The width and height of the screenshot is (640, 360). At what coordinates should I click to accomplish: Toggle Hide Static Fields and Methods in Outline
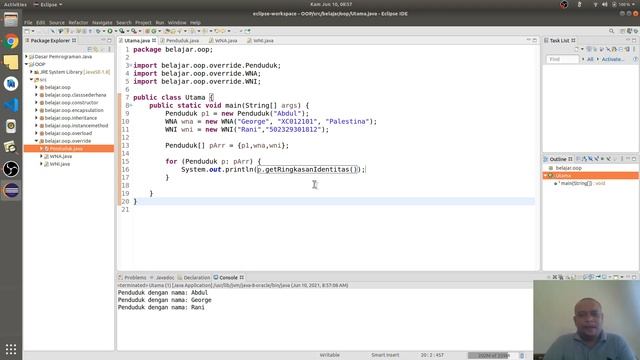597,159
